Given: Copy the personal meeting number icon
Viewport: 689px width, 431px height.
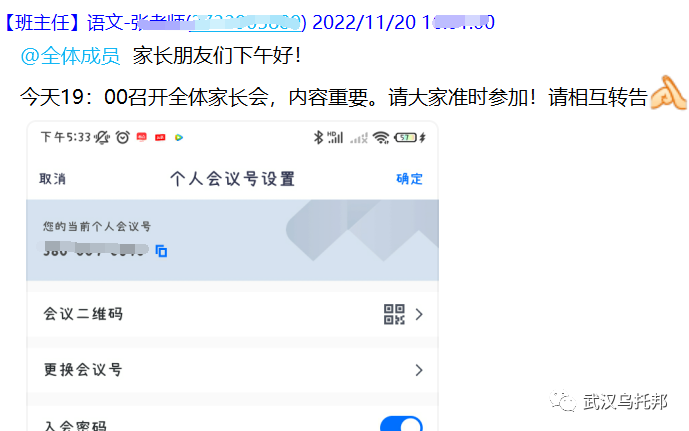Looking at the screenshot, I should click(161, 251).
